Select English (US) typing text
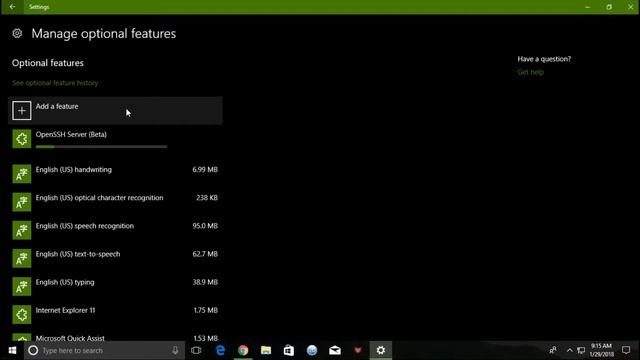 [65, 282]
